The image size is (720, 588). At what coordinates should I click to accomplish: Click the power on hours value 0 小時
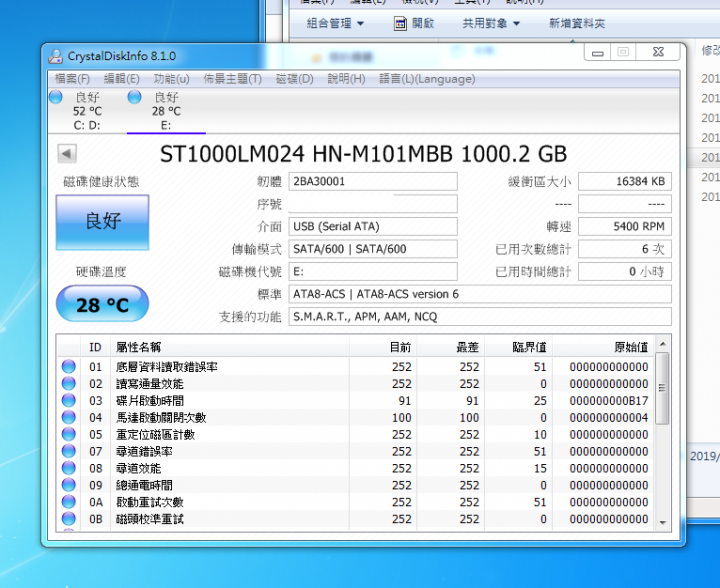(624, 271)
